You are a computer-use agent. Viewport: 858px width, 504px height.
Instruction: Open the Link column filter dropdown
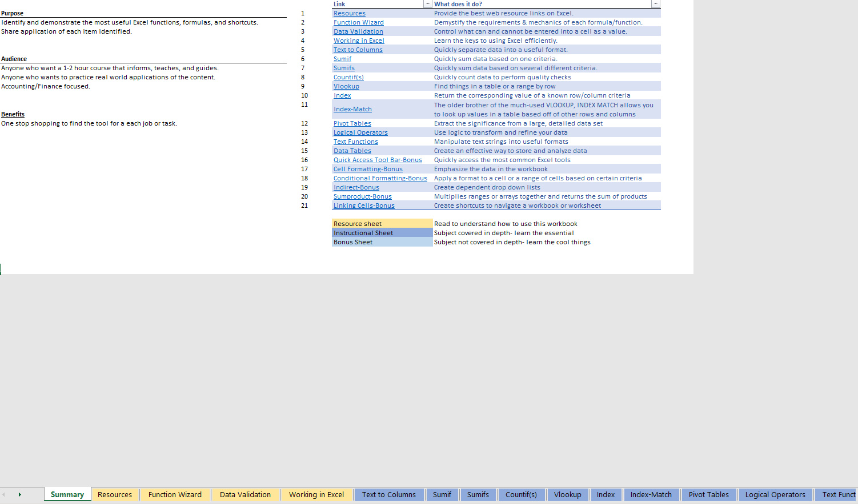coord(427,4)
